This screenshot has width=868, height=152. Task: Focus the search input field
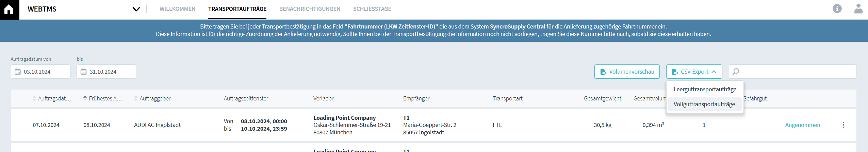point(796,72)
